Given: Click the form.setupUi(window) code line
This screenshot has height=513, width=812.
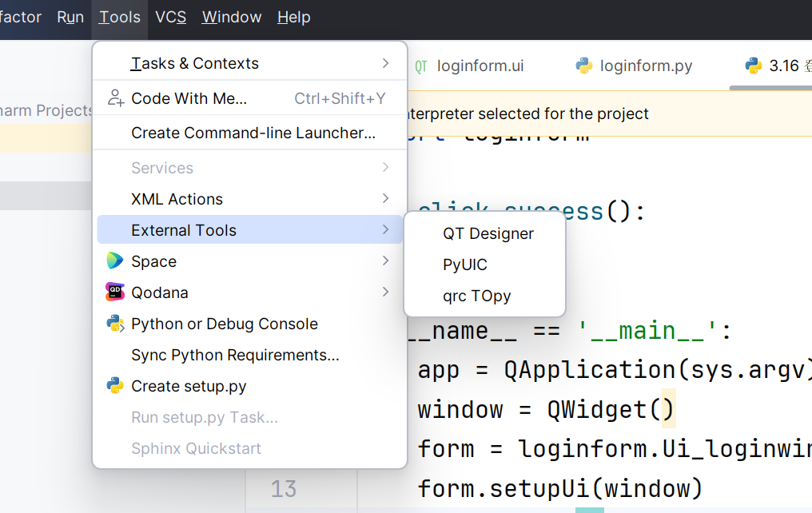Looking at the screenshot, I should point(559,489).
